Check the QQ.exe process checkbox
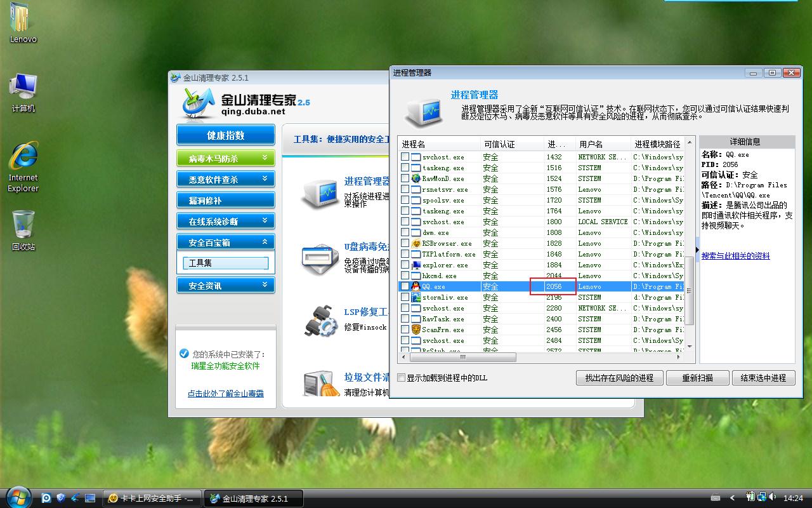The width and height of the screenshot is (812, 508). tap(405, 286)
